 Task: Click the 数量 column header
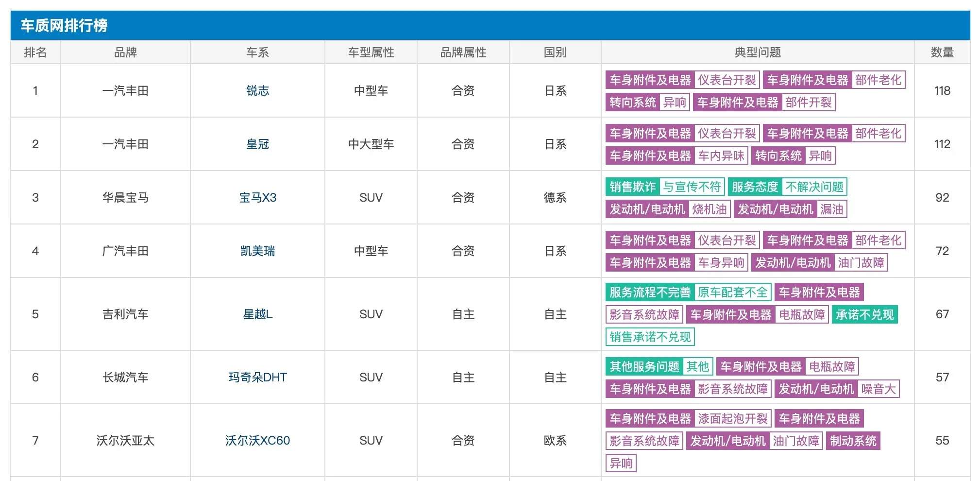point(942,52)
